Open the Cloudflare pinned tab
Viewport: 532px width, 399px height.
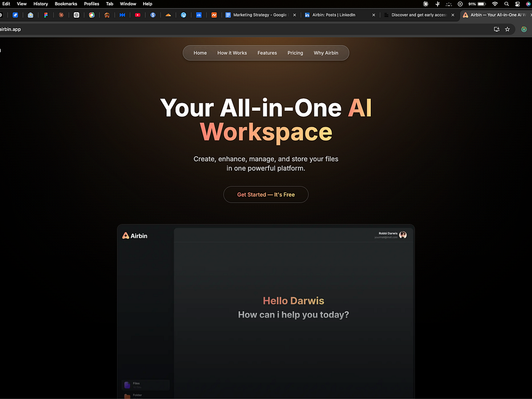click(x=168, y=15)
